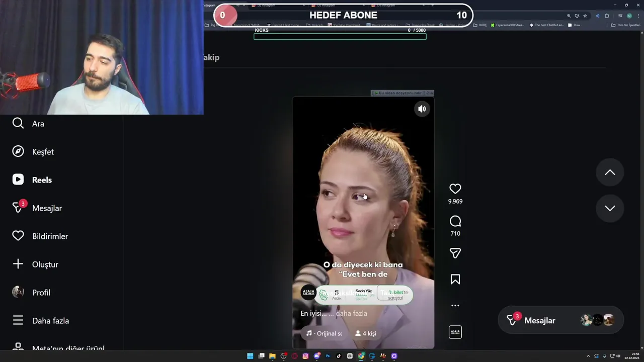Open the Esperanza000 Stream bookmark

pyautogui.click(x=507, y=25)
